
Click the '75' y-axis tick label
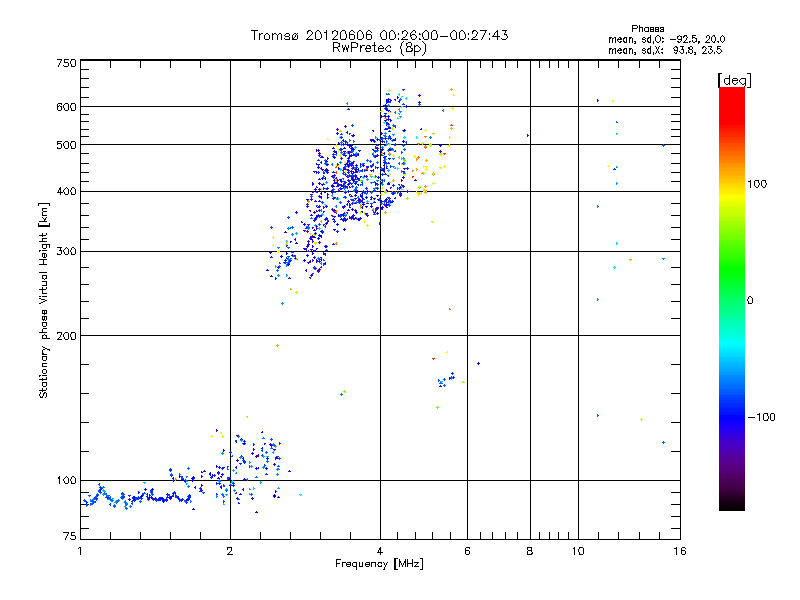pyautogui.click(x=70, y=536)
